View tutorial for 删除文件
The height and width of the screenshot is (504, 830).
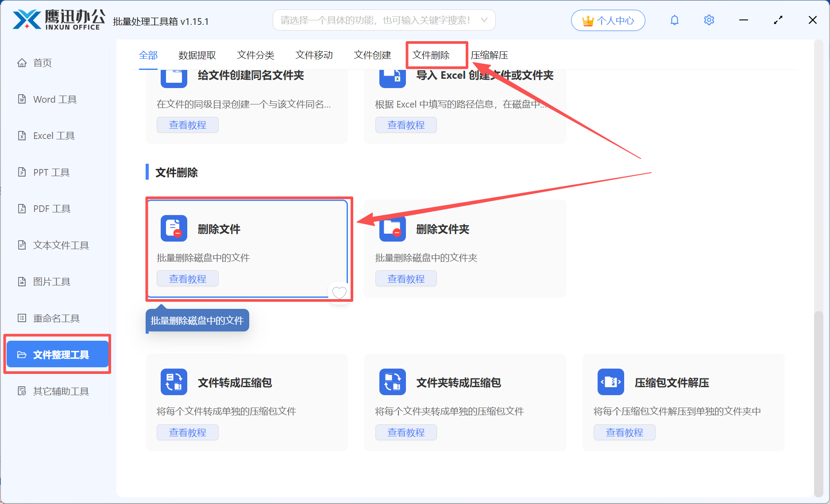click(188, 279)
